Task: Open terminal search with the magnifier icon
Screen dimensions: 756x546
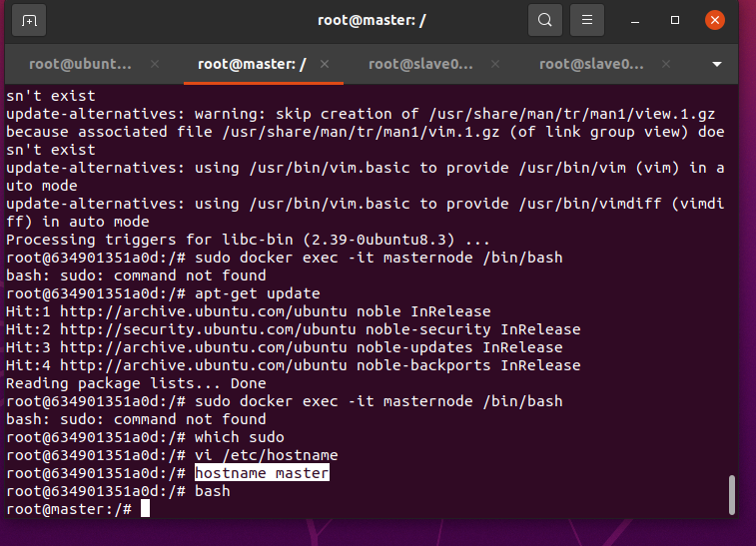Action: 545,20
